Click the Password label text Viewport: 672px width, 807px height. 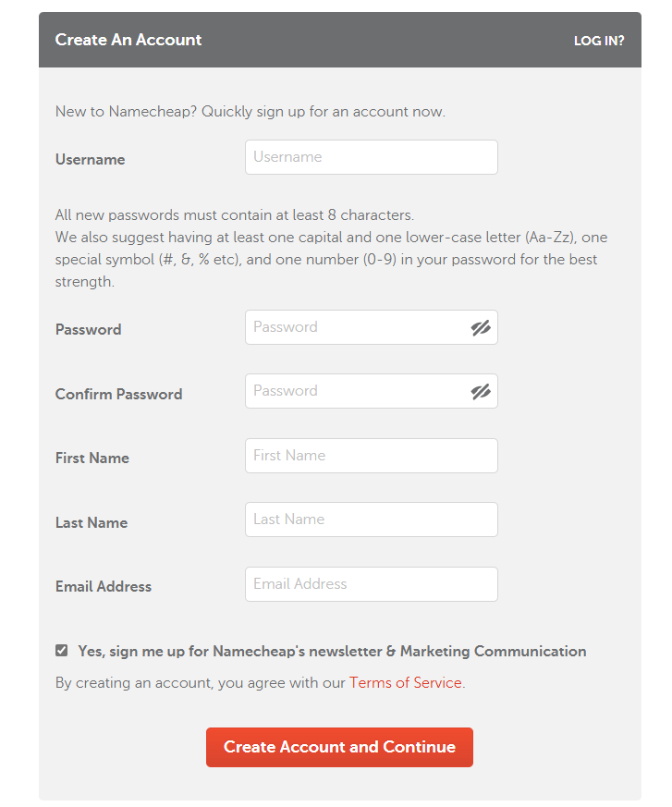pos(88,329)
